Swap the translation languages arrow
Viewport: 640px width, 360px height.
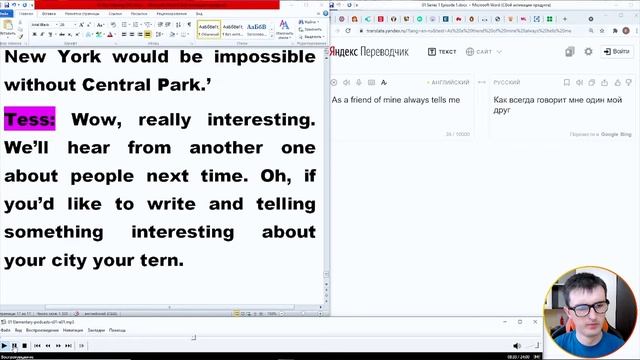tap(482, 82)
